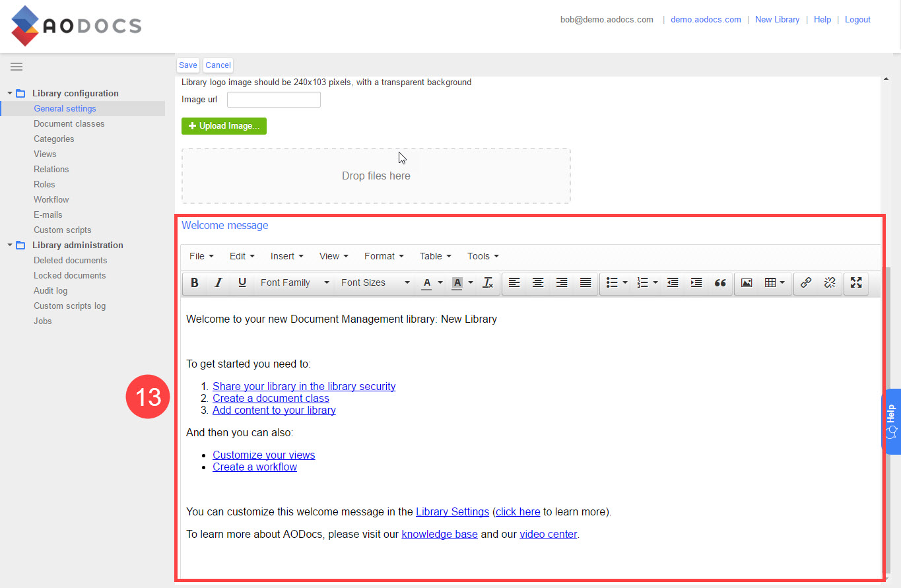This screenshot has width=901, height=588.
Task: Open the View menu in editor
Action: coord(333,256)
